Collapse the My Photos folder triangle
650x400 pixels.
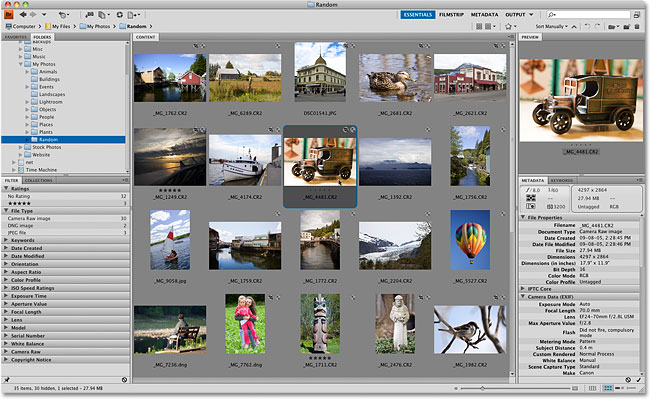coord(21,64)
